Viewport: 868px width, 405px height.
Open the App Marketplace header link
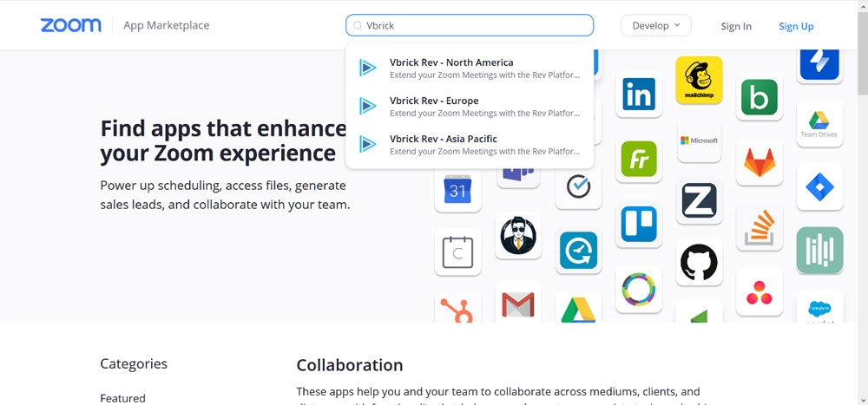(x=166, y=25)
